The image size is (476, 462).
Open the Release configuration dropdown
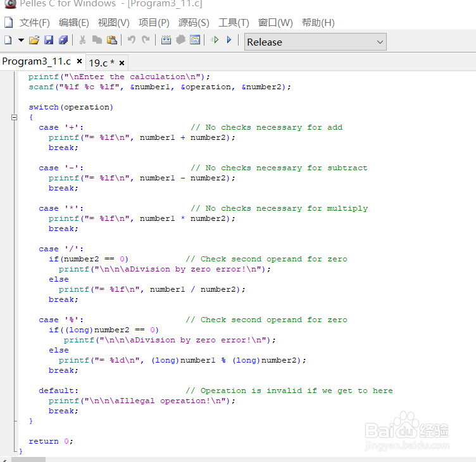(315, 42)
